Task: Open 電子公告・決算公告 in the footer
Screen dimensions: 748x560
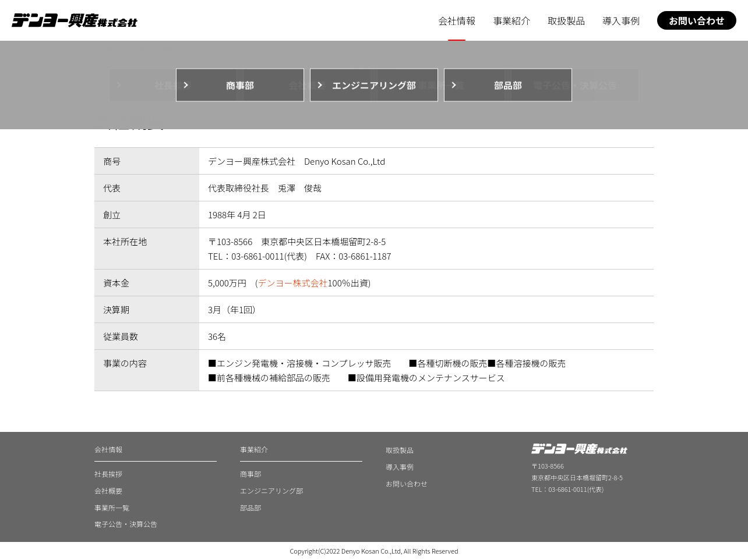Action: coord(126,524)
